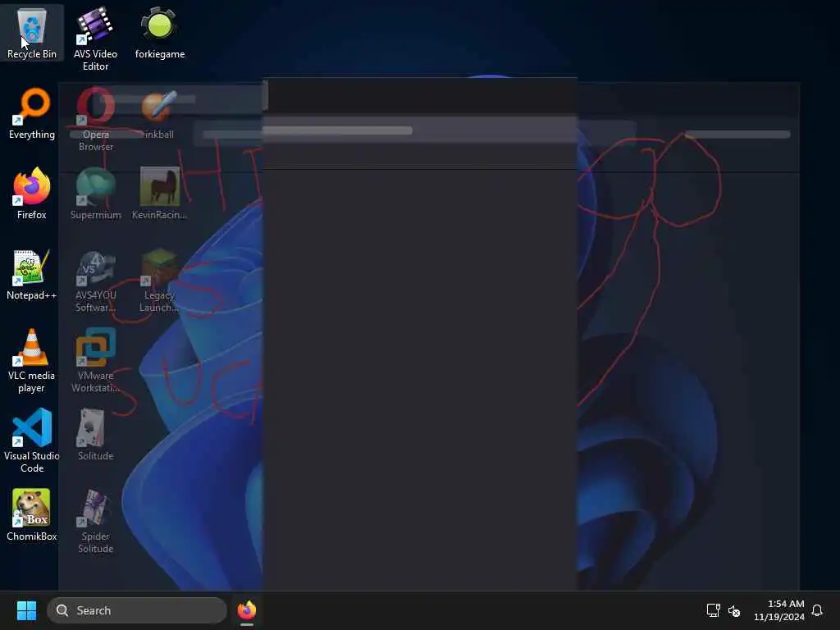Open the network status tray icon
The width and height of the screenshot is (840, 630).
coord(713,610)
